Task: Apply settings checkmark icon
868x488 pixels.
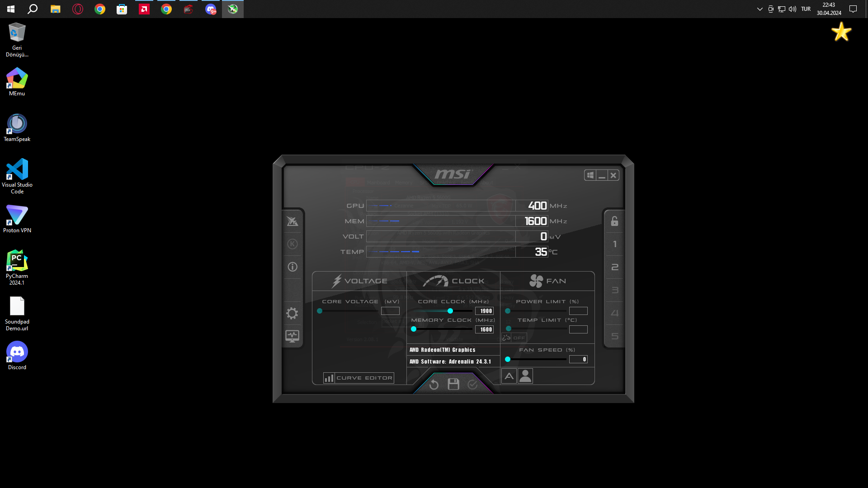Action: coord(472,385)
